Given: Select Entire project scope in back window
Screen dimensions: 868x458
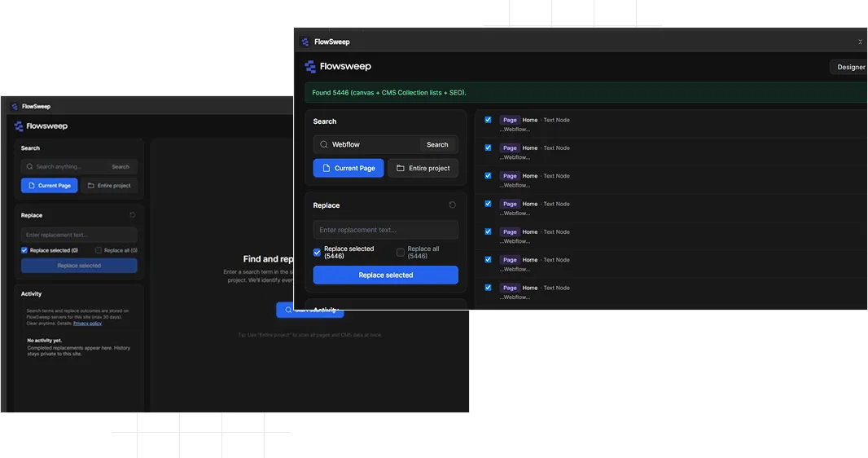Looking at the screenshot, I should pyautogui.click(x=109, y=186).
